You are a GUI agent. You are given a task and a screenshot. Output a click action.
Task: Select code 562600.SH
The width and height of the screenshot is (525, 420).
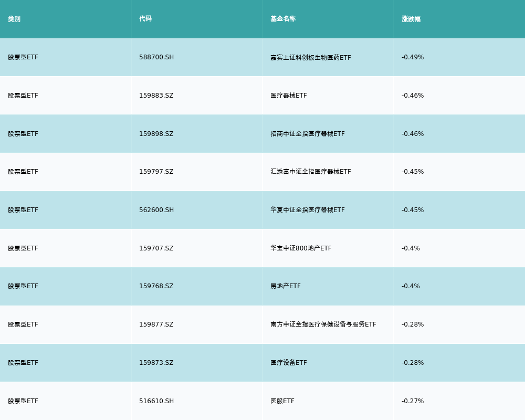(156, 210)
